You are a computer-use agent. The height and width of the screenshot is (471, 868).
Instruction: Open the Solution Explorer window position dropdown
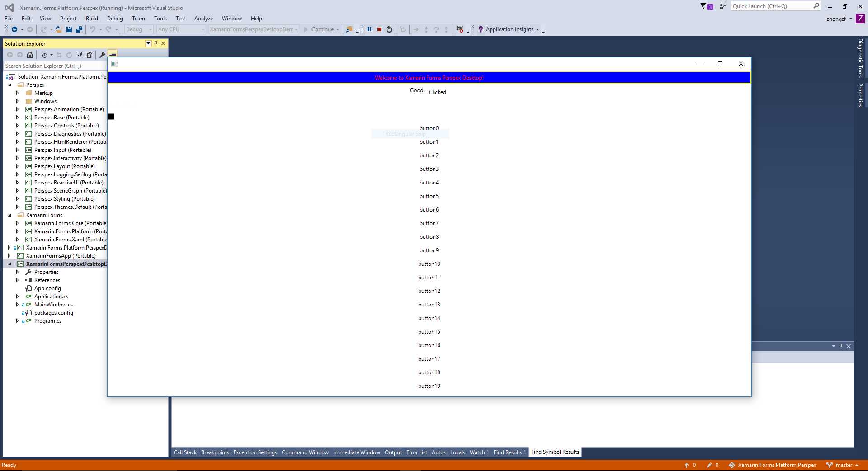coord(148,43)
